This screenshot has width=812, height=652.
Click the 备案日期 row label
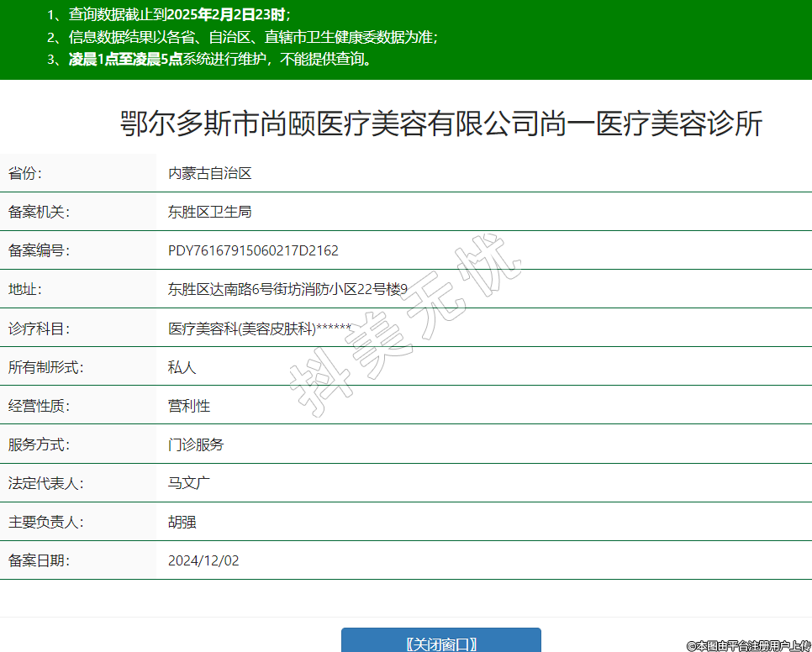(x=39, y=560)
